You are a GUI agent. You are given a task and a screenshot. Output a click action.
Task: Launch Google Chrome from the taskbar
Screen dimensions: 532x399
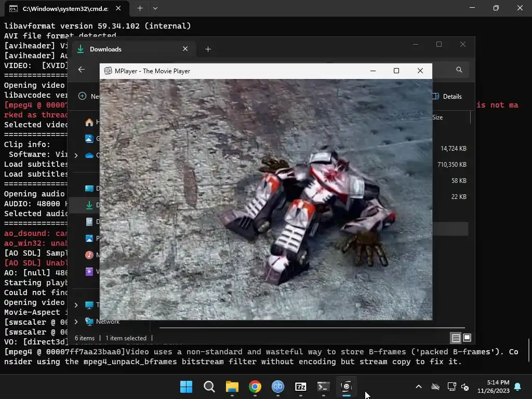255,387
